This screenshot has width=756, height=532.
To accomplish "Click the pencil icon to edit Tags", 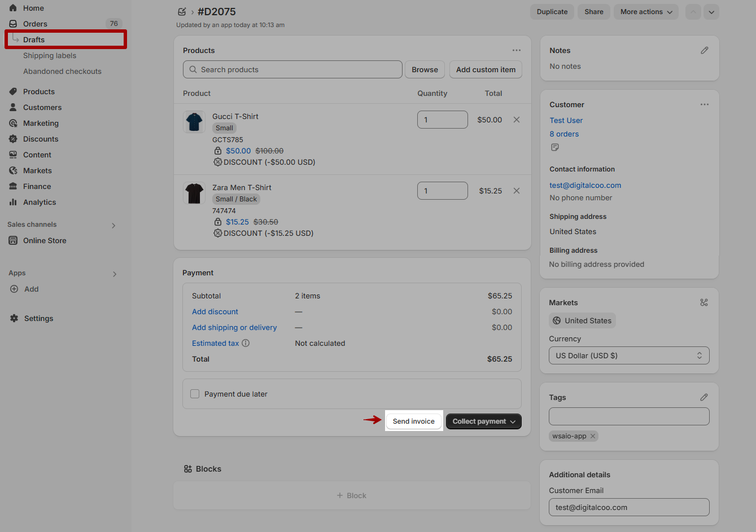I will click(703, 397).
